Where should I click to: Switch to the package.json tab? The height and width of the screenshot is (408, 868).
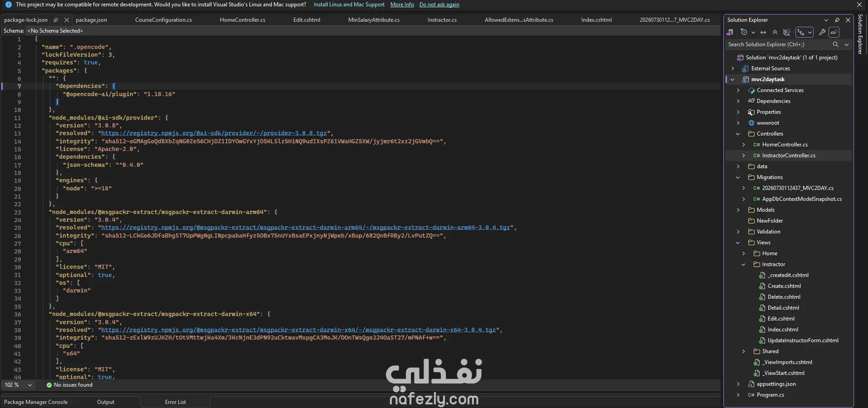click(92, 20)
